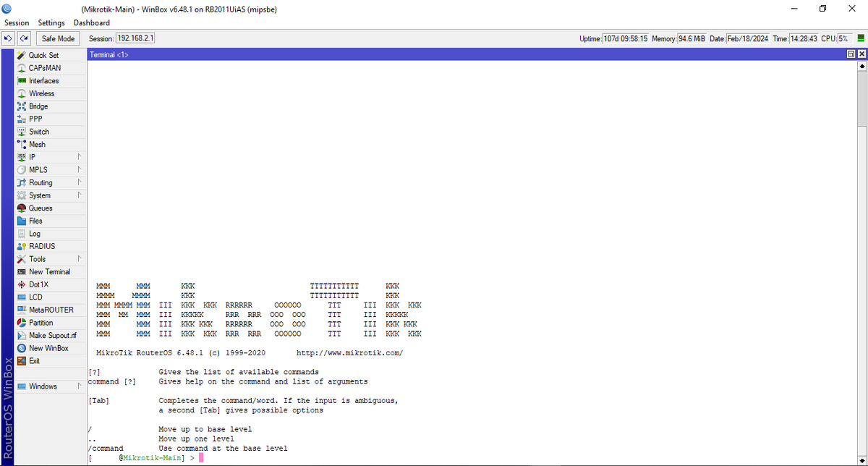Click the Date field Feb/18/2024

pyautogui.click(x=748, y=38)
